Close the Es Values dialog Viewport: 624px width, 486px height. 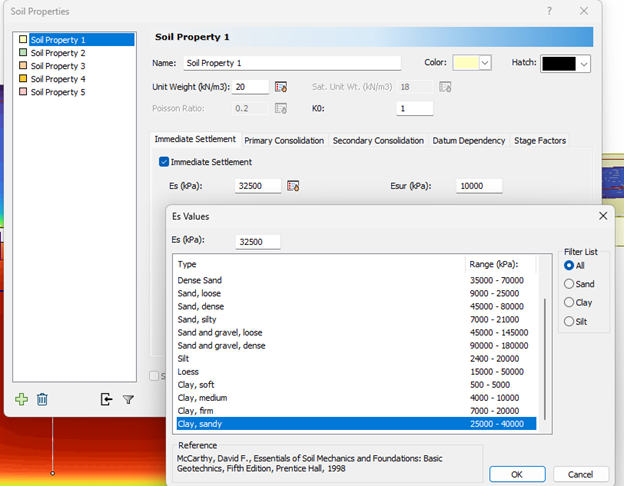pyautogui.click(x=603, y=216)
